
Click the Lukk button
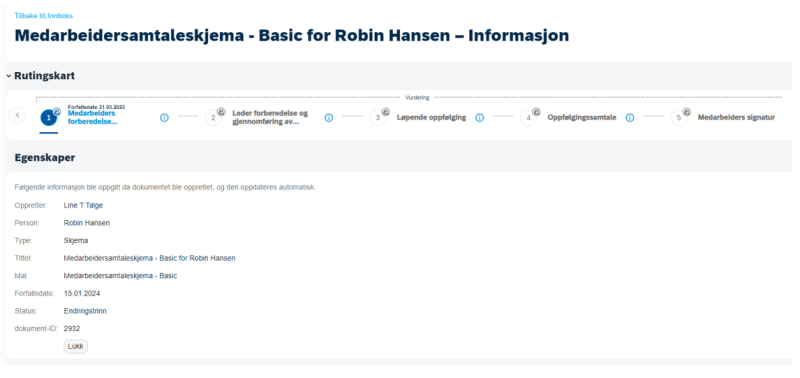pyautogui.click(x=76, y=346)
